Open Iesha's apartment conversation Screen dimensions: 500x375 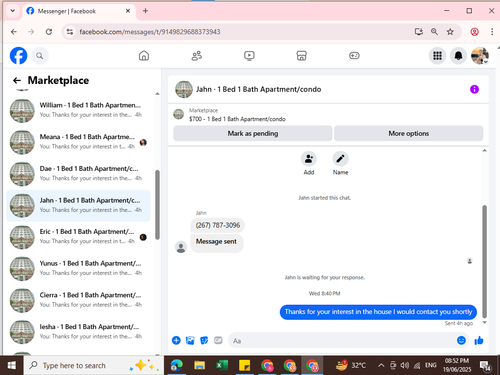pyautogui.click(x=78, y=331)
